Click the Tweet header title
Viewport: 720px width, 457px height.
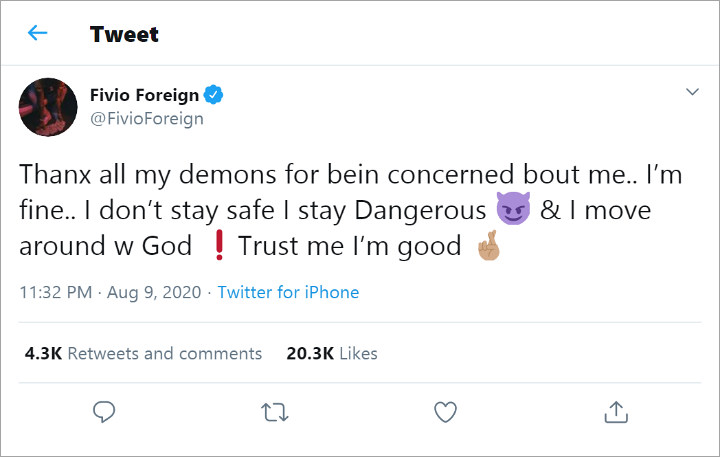point(124,34)
